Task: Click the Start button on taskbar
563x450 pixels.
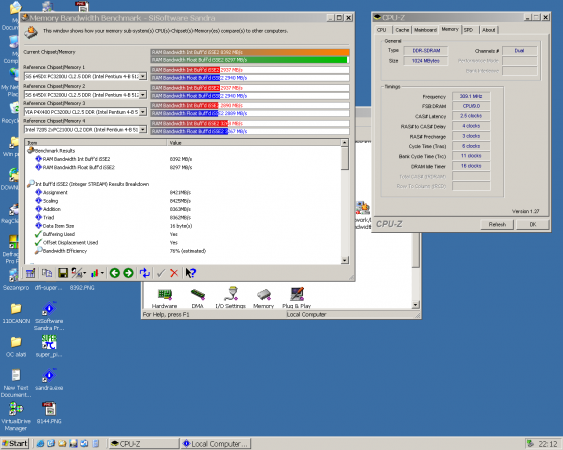Action: coord(14,444)
